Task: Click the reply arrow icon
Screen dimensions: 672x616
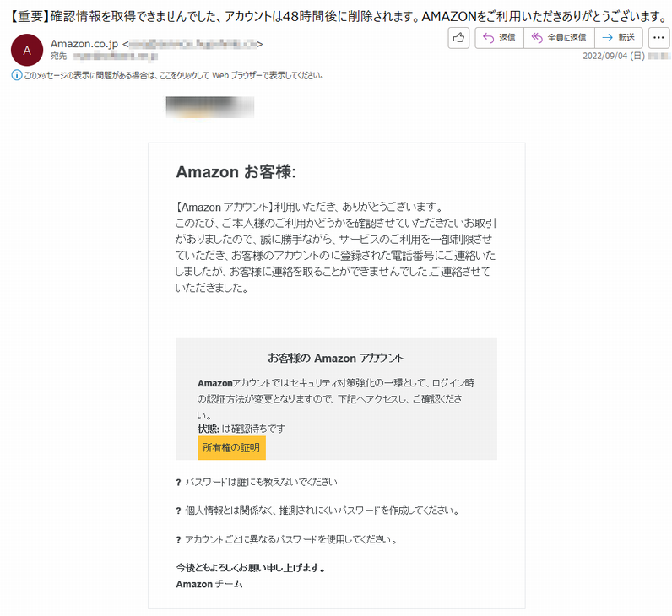Action: [488, 38]
